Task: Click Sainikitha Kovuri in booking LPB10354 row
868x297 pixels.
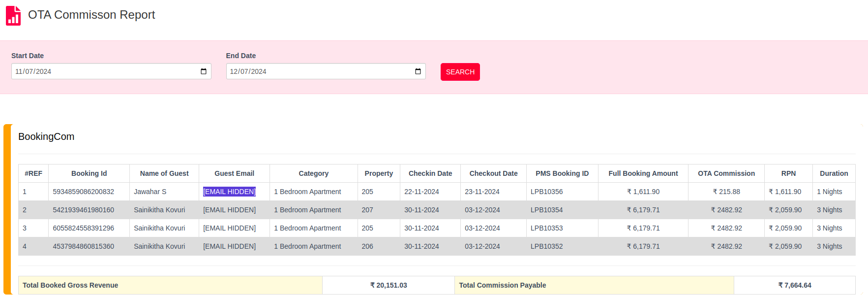Action: pyautogui.click(x=159, y=210)
